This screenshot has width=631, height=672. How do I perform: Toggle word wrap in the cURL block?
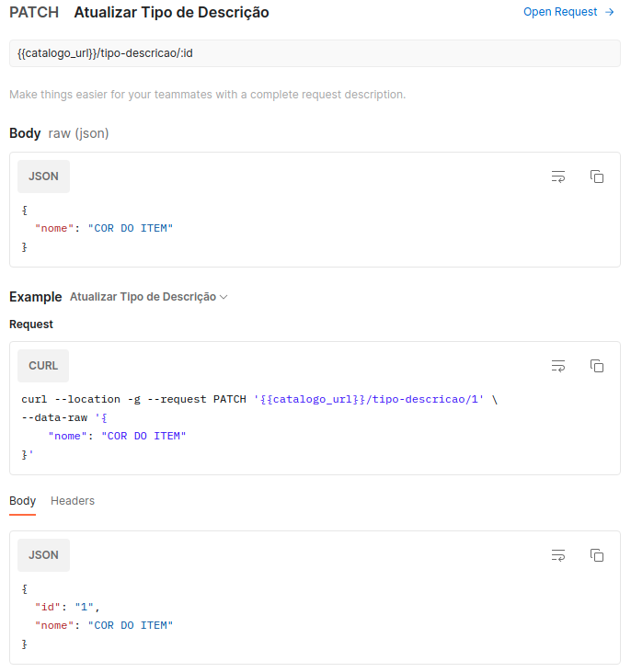coord(558,366)
